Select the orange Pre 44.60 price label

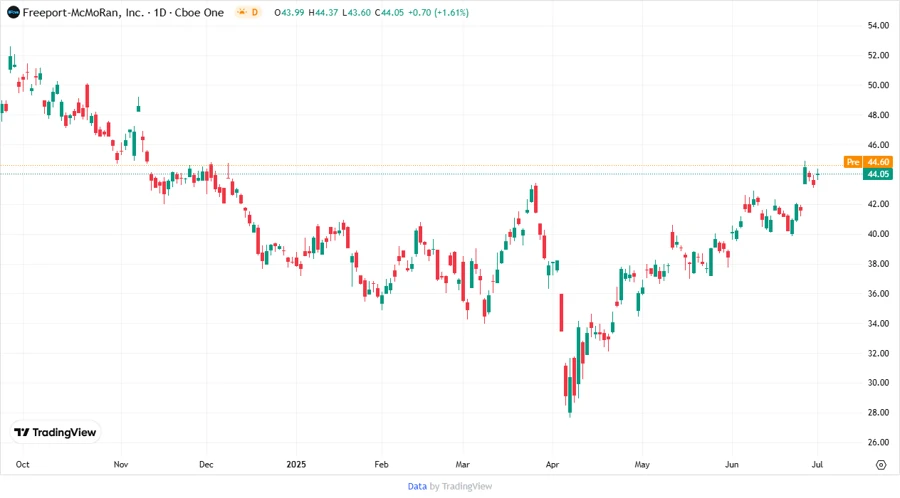click(868, 162)
